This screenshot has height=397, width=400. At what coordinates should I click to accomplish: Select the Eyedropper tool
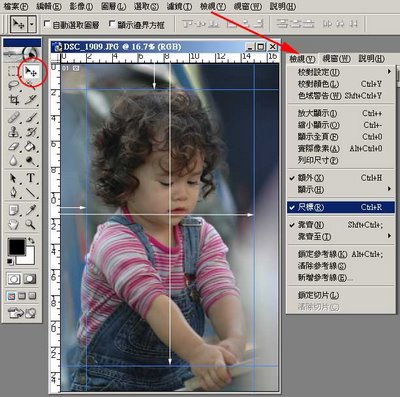31,210
